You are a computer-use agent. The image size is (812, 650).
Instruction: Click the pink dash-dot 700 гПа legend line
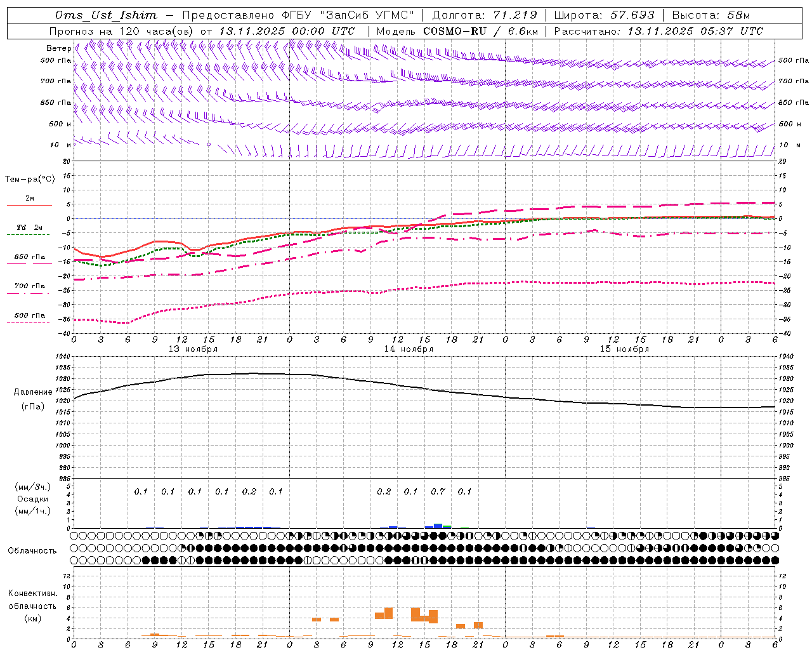click(28, 293)
